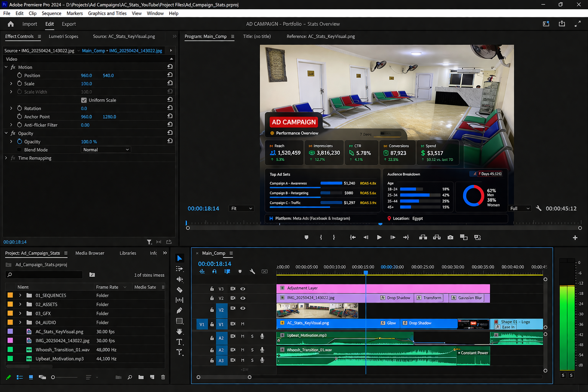Viewport: 588px width, 392px height.
Task: Open the Graphics and Titles menu
Action: pos(107,13)
